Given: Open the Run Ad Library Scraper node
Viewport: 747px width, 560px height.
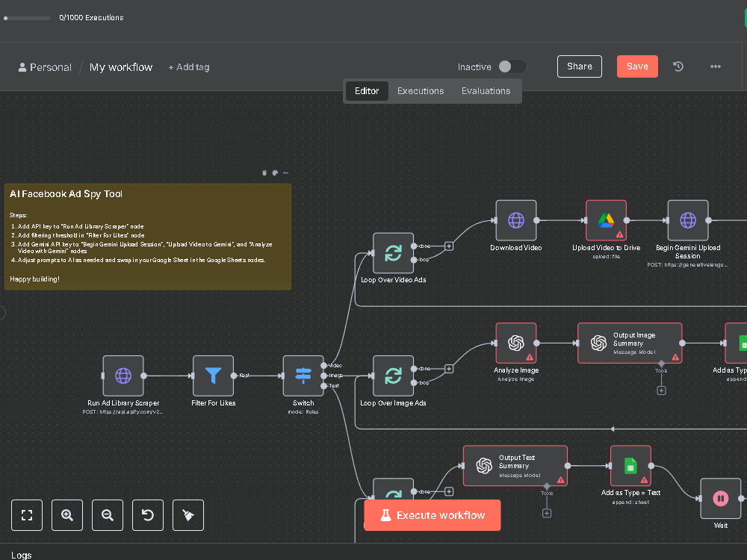Looking at the screenshot, I should [123, 376].
